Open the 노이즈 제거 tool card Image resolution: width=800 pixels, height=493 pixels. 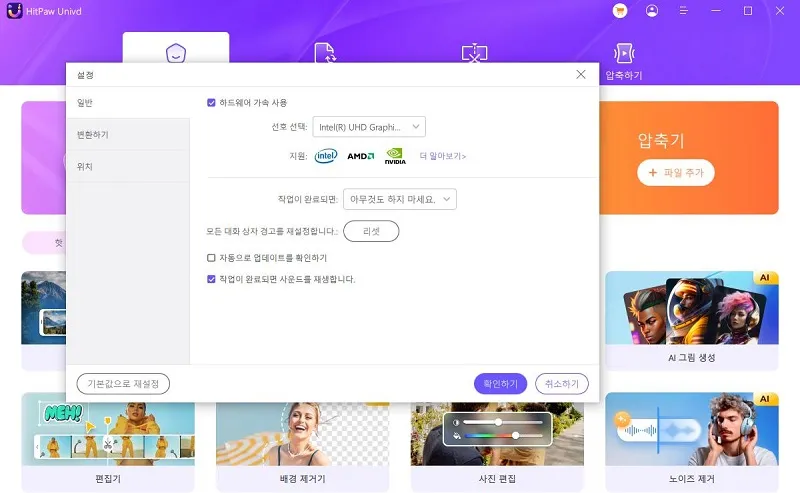(692, 442)
